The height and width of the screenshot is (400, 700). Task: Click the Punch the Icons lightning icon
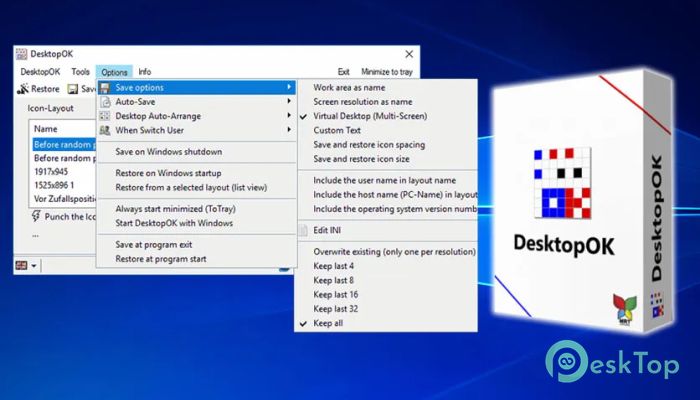click(x=36, y=217)
